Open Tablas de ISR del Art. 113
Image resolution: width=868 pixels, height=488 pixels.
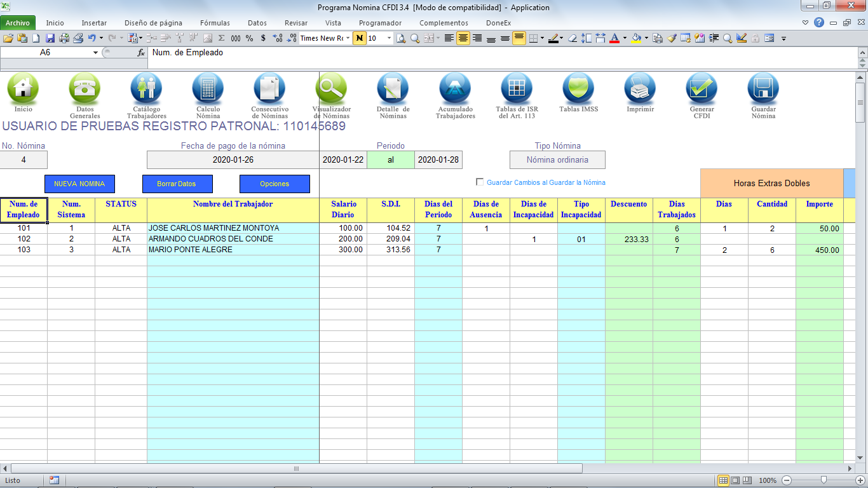point(517,89)
